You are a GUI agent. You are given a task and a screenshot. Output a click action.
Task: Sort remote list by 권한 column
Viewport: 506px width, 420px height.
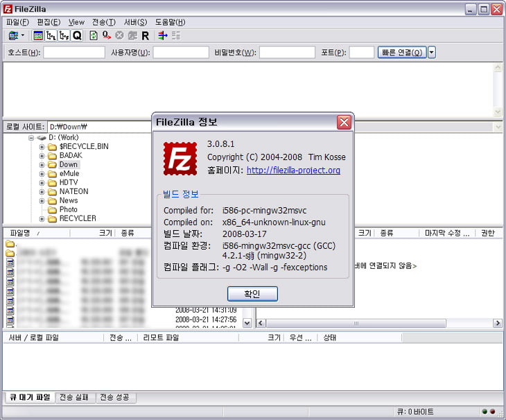point(489,234)
